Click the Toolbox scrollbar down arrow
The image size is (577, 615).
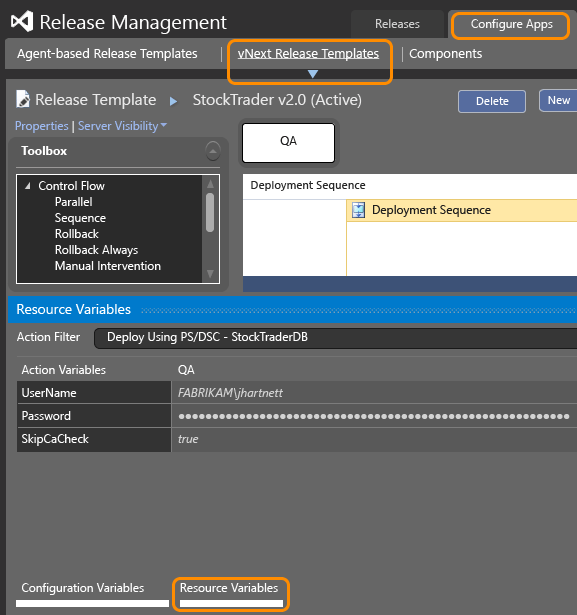point(210,274)
